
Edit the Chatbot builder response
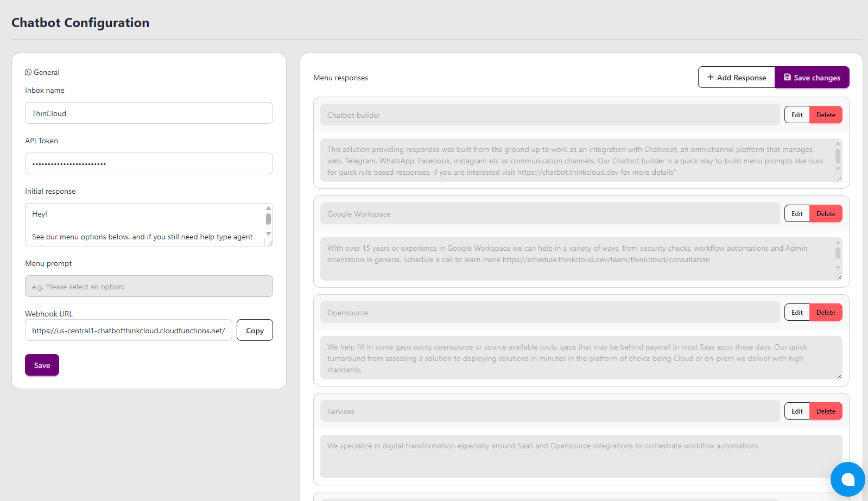pos(797,115)
